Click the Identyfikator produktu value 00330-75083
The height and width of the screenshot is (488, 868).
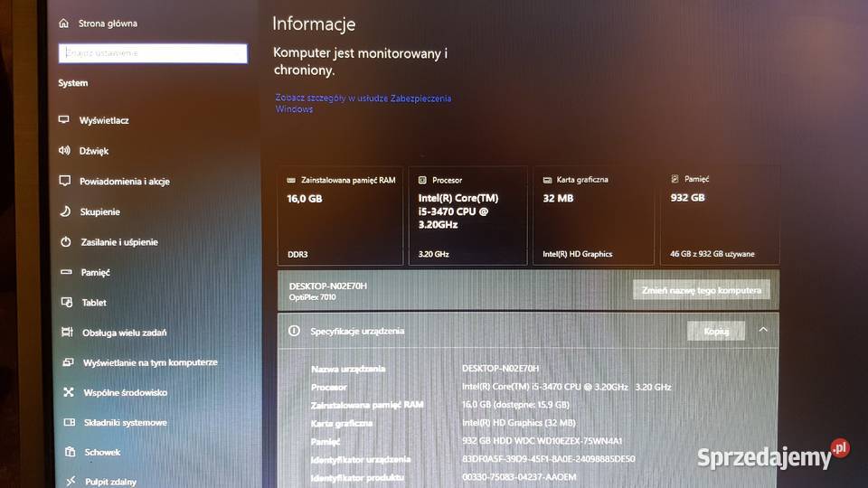pyautogui.click(x=519, y=477)
